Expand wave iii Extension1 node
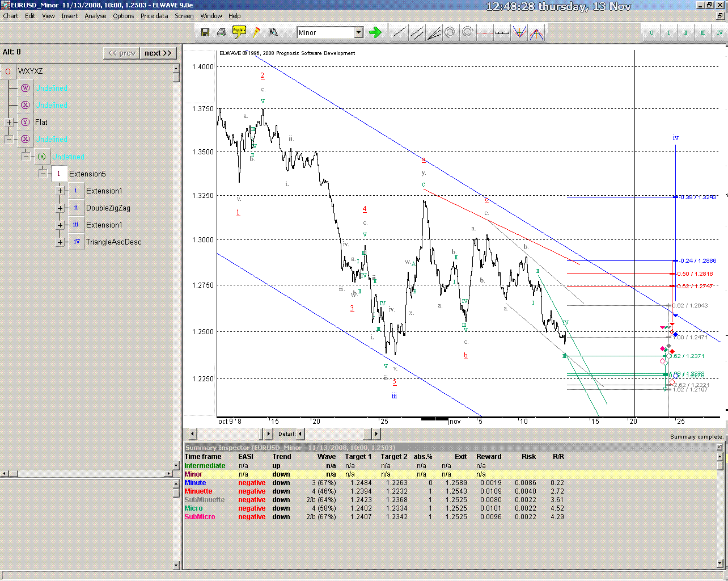The width and height of the screenshot is (728, 581). (x=60, y=225)
